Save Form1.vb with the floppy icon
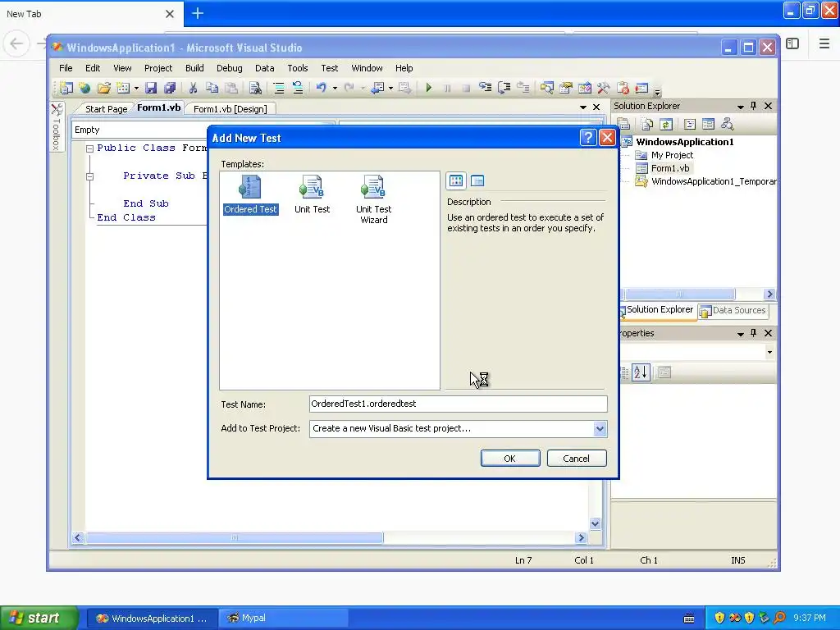 151,88
